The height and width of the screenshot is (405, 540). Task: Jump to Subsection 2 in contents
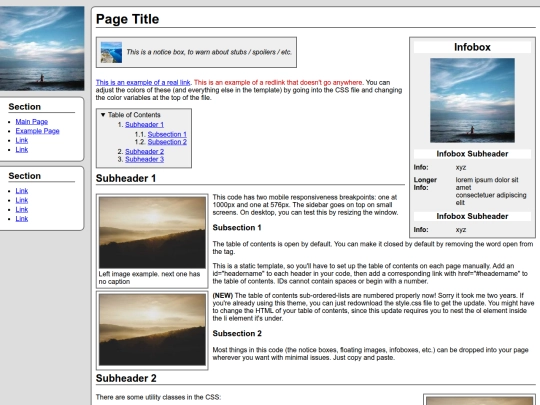click(x=167, y=142)
